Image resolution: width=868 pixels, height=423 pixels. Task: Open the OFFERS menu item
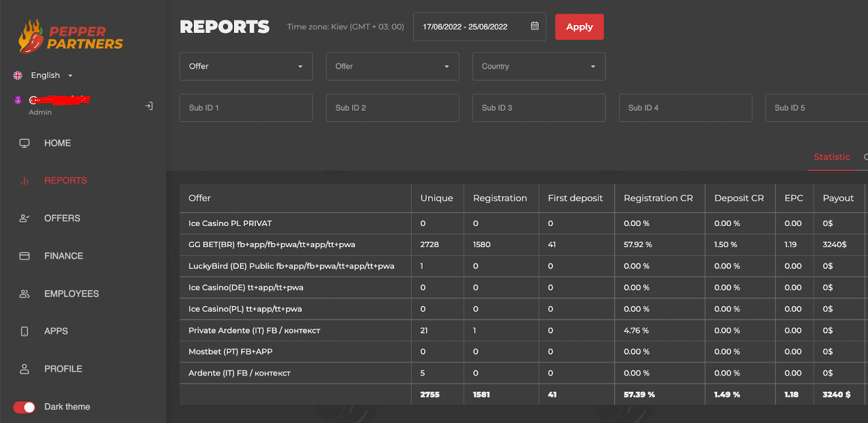click(62, 218)
